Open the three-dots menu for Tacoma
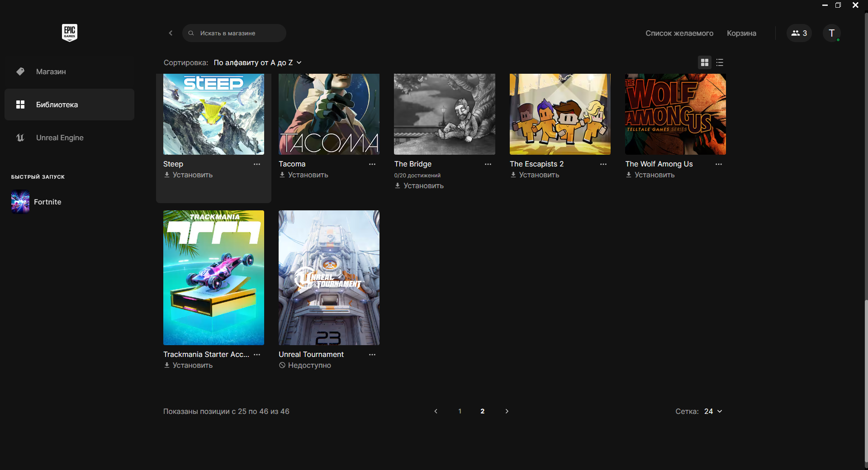 (372, 164)
